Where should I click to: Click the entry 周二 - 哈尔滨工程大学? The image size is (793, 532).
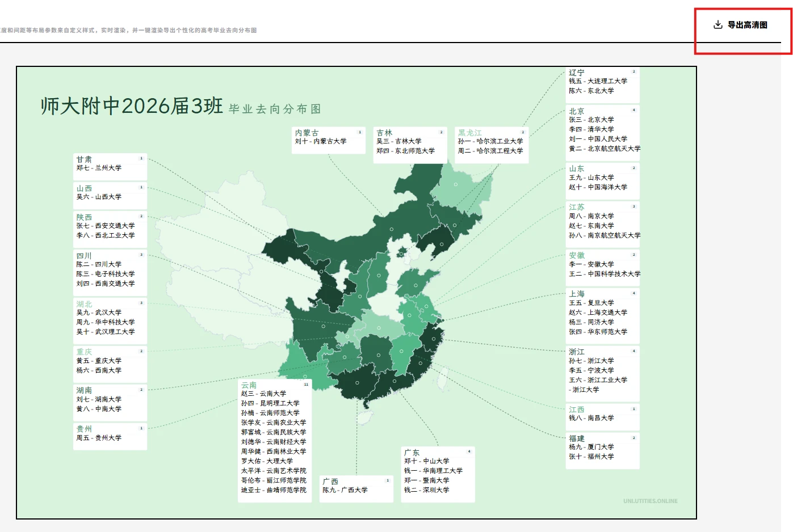(x=490, y=151)
